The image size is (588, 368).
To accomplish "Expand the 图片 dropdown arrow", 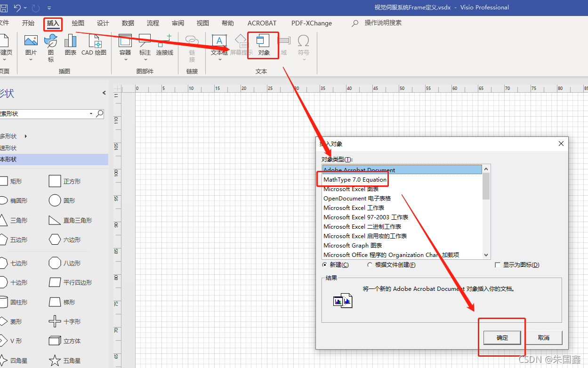I will coord(31,59).
